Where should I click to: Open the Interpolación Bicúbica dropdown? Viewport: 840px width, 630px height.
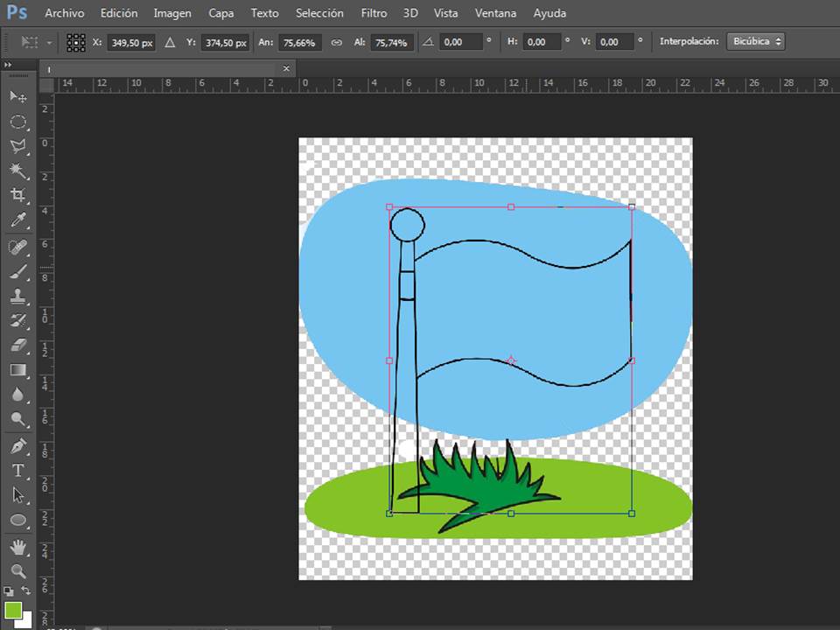tap(755, 42)
